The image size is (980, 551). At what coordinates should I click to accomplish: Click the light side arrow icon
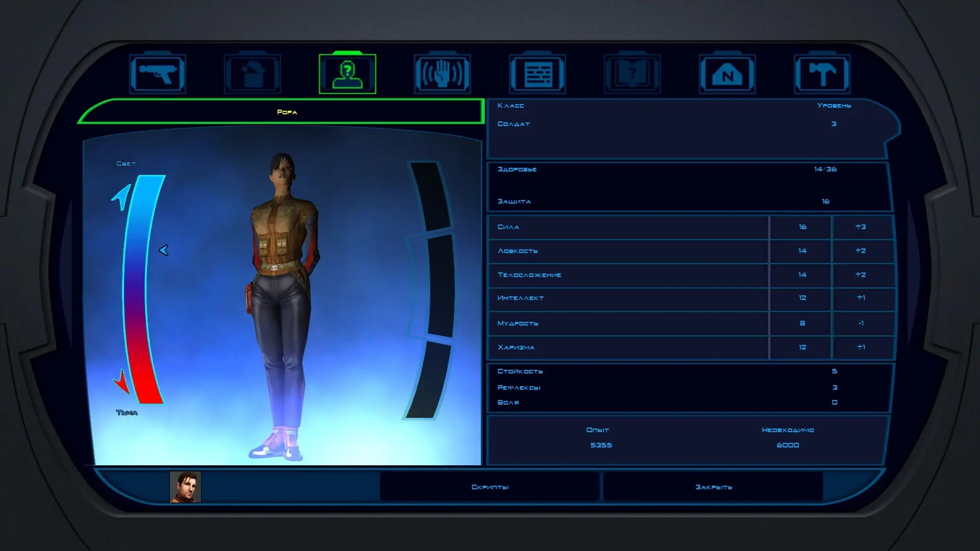[121, 197]
